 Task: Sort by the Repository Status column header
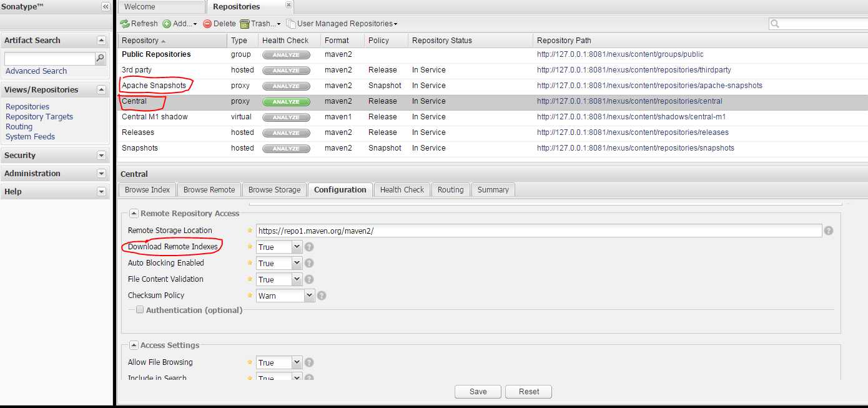[x=471, y=41]
